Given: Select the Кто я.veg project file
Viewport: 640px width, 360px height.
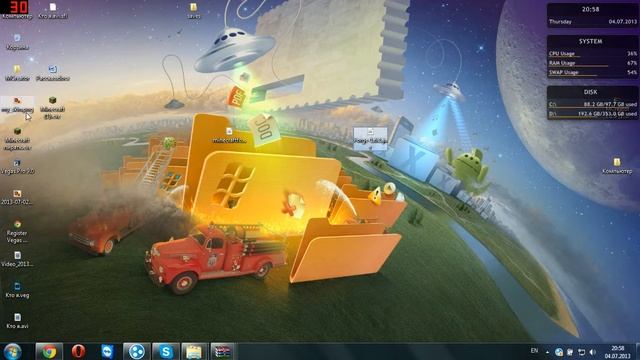Looking at the screenshot, I should (17, 290).
